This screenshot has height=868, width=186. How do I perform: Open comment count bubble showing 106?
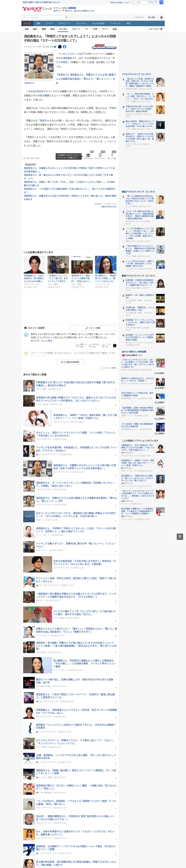click(46, 47)
